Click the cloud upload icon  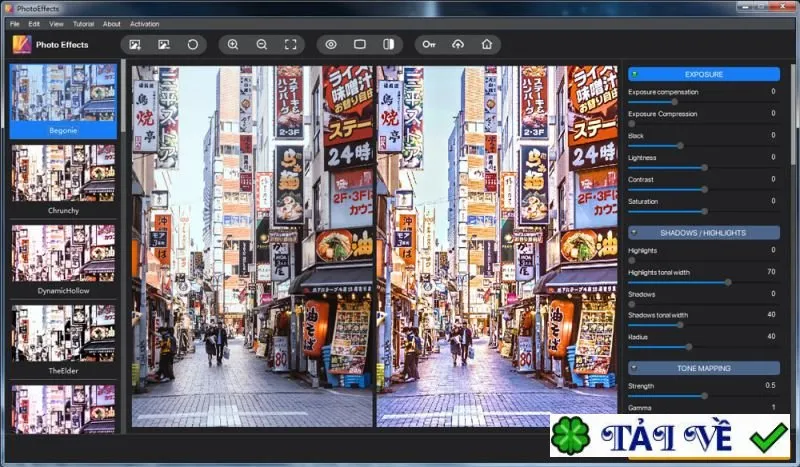(x=458, y=44)
